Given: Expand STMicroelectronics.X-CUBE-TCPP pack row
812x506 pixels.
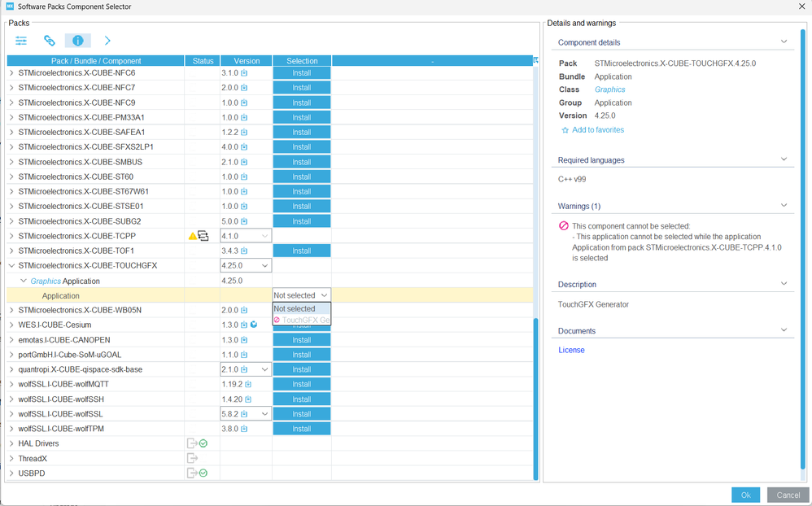Looking at the screenshot, I should (11, 236).
